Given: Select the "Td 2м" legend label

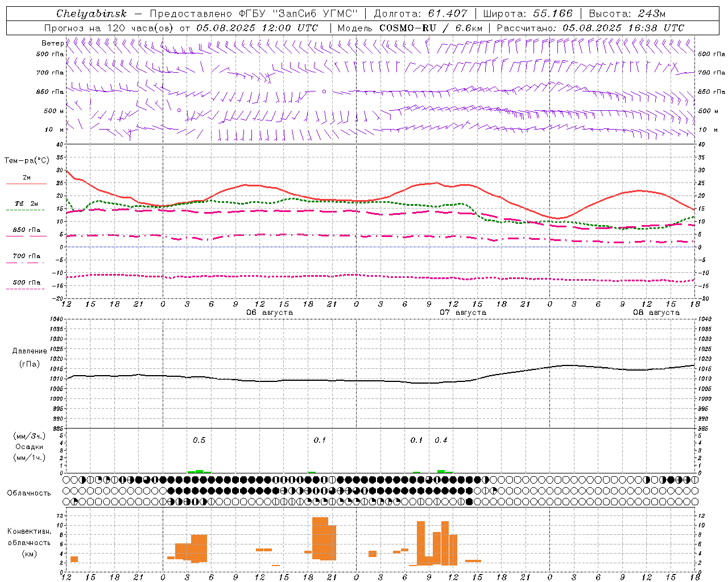Looking at the screenshot, I should (26, 203).
